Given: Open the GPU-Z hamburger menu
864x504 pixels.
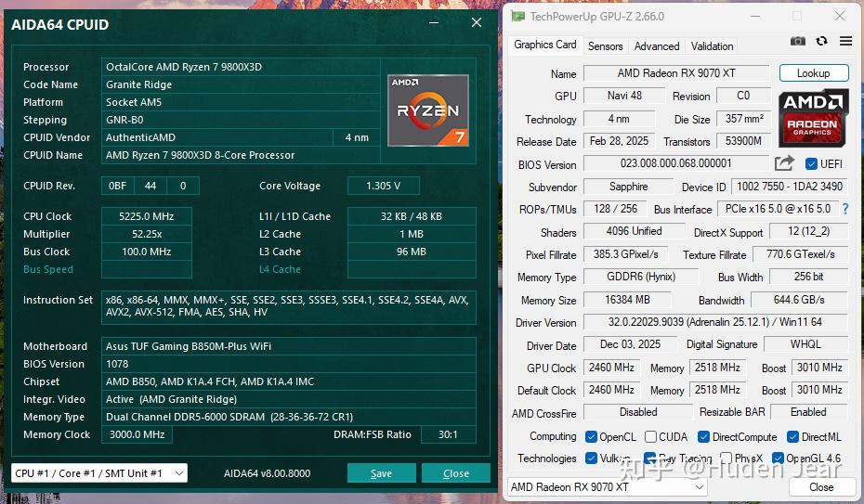Looking at the screenshot, I should [x=845, y=41].
